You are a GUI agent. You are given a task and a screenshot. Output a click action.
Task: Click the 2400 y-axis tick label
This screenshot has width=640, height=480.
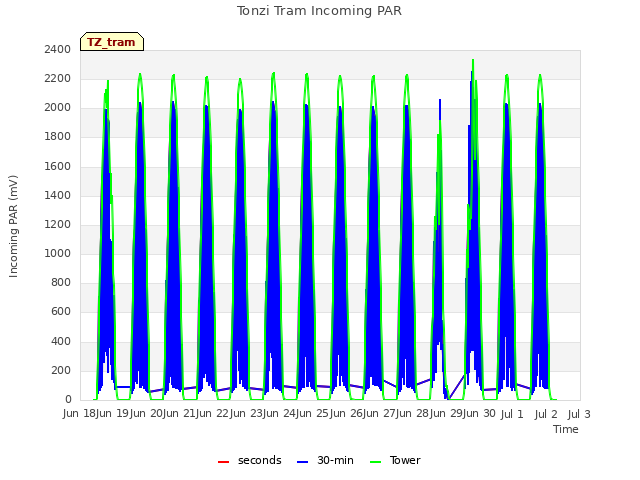point(58,49)
